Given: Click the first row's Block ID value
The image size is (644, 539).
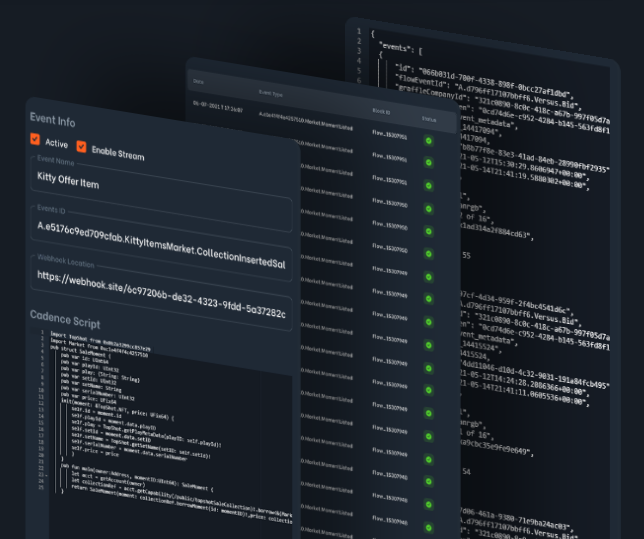Looking at the screenshot, I should (x=385, y=133).
